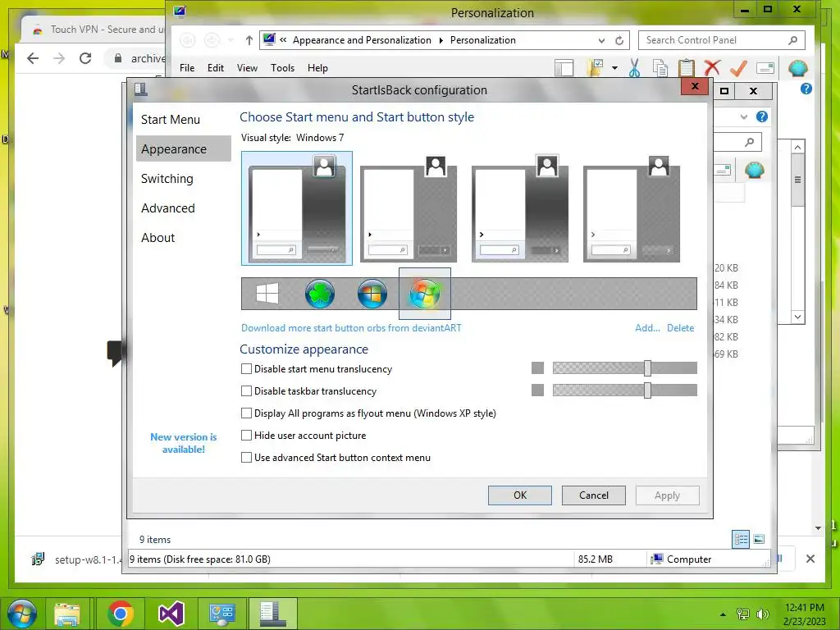
Task: Enable Disable start menu translucency checkbox
Action: click(246, 368)
